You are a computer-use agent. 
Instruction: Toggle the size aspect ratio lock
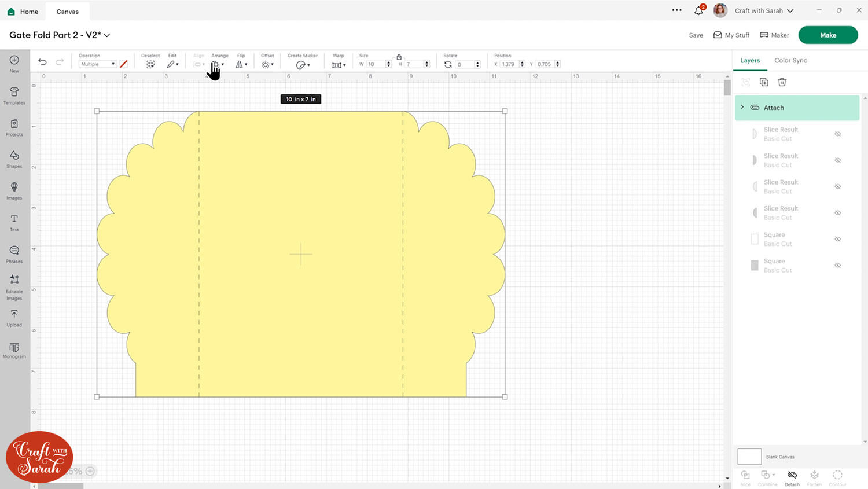(x=399, y=57)
